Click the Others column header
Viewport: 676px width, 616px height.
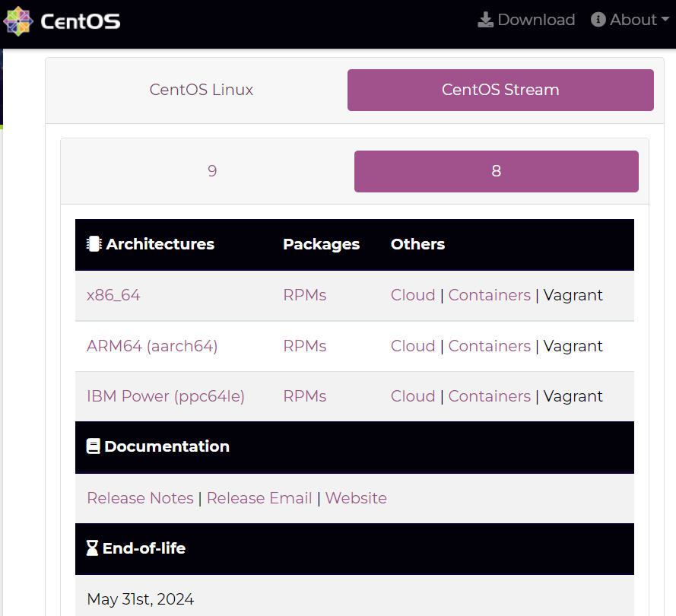417,244
